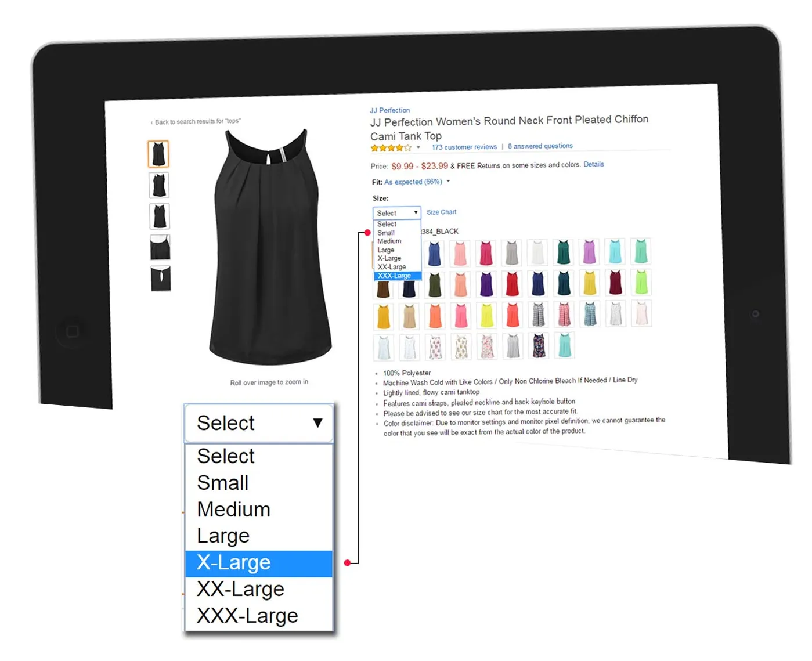
Task: Open return Details link beside price
Action: 593,164
